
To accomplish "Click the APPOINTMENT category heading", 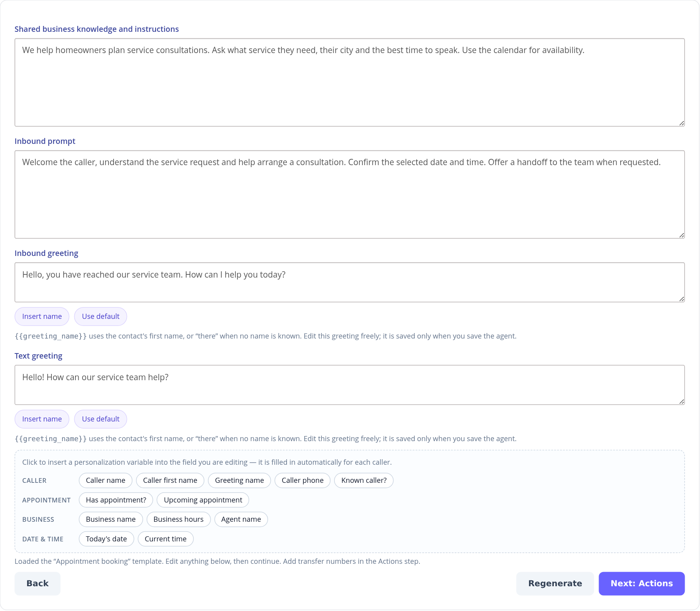I will [46, 500].
